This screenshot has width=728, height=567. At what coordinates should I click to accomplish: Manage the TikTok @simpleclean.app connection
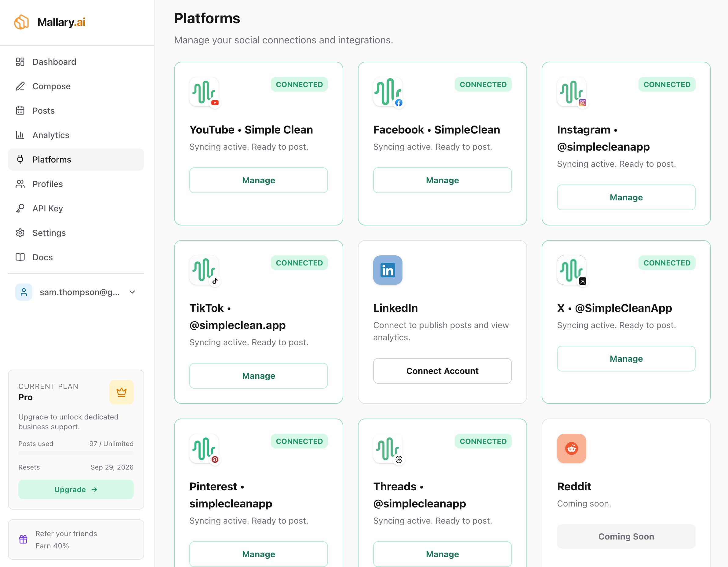click(259, 376)
